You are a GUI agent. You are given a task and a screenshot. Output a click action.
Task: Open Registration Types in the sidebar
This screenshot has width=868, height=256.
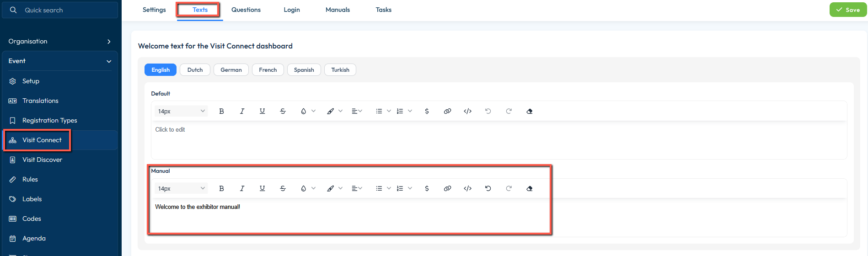pyautogui.click(x=60, y=120)
